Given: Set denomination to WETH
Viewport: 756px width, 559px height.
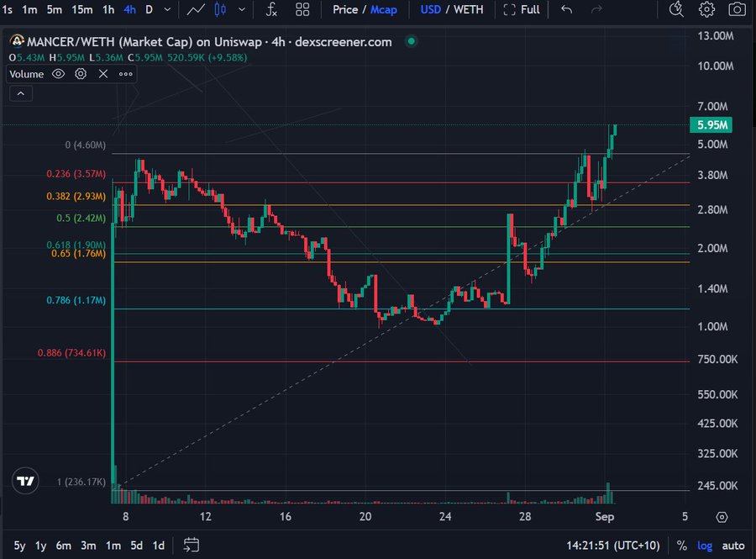Looking at the screenshot, I should tap(468, 9).
